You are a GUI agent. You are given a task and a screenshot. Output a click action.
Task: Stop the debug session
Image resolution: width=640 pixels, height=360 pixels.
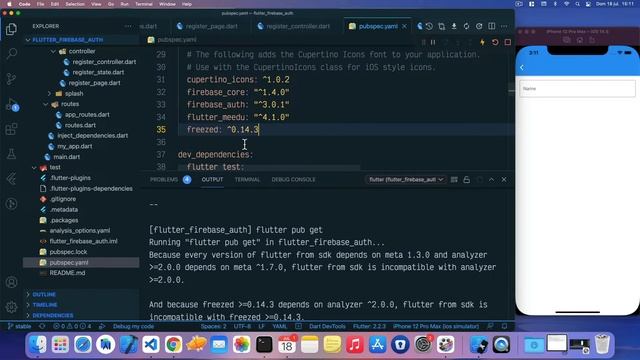pos(508,42)
